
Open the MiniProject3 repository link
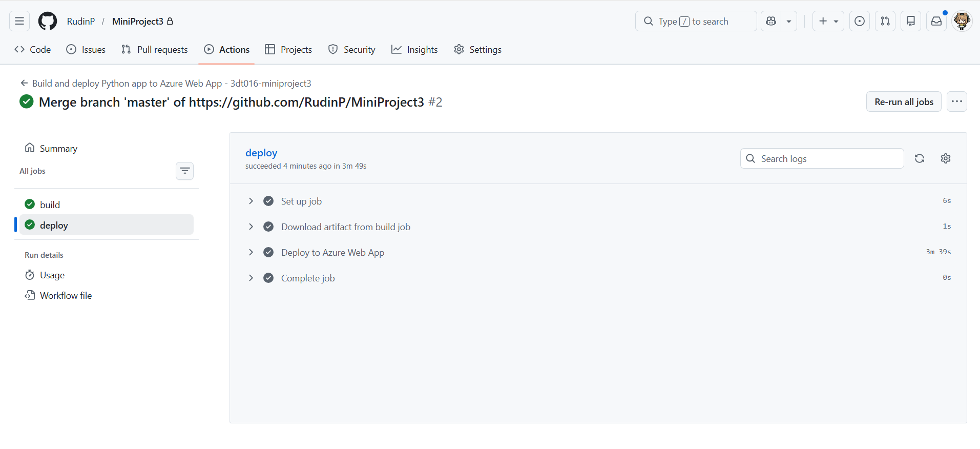point(138,21)
